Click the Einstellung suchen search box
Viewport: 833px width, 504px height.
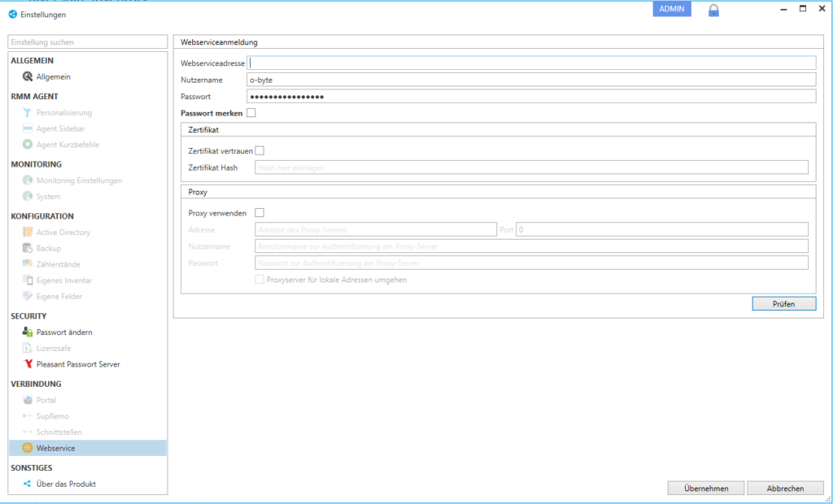click(87, 41)
